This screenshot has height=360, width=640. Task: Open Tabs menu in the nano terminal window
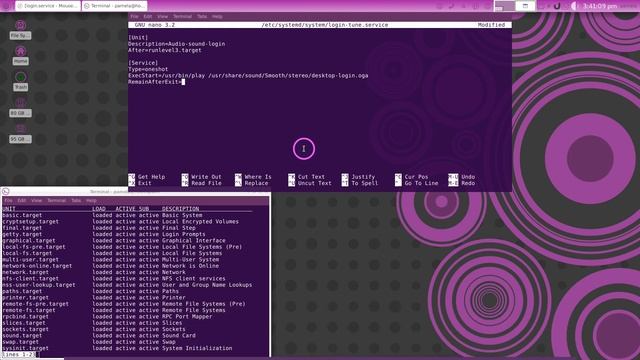[202, 16]
